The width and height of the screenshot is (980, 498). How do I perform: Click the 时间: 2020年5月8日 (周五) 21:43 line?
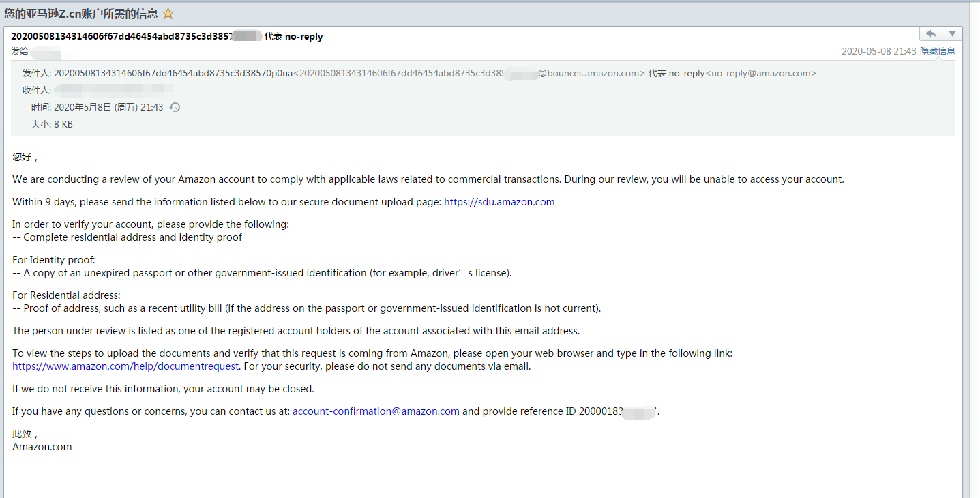pyautogui.click(x=97, y=107)
